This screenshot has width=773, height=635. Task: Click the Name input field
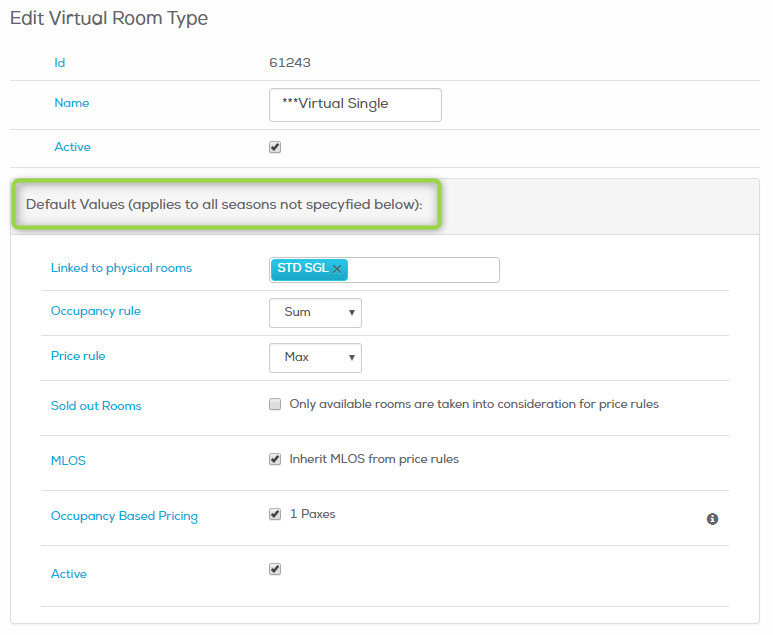355,105
